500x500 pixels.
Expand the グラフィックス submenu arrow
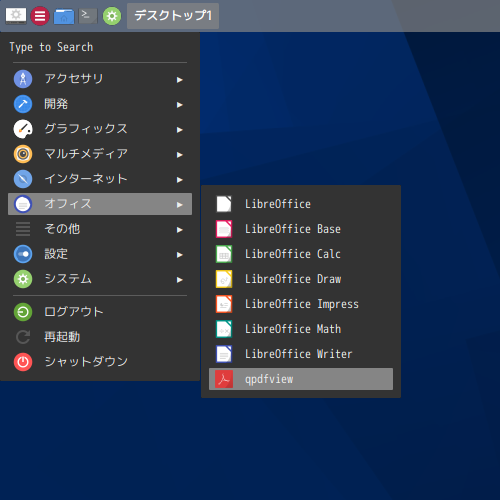point(180,130)
